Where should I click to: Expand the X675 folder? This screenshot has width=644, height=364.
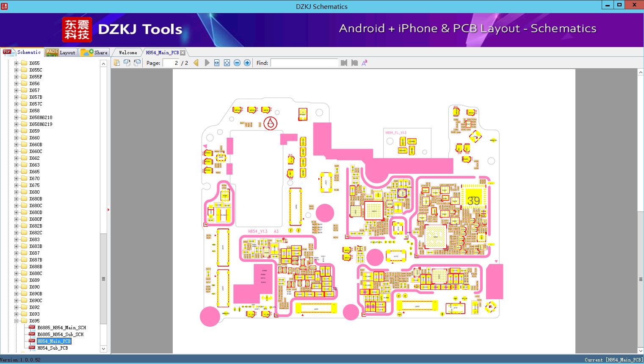click(16, 185)
